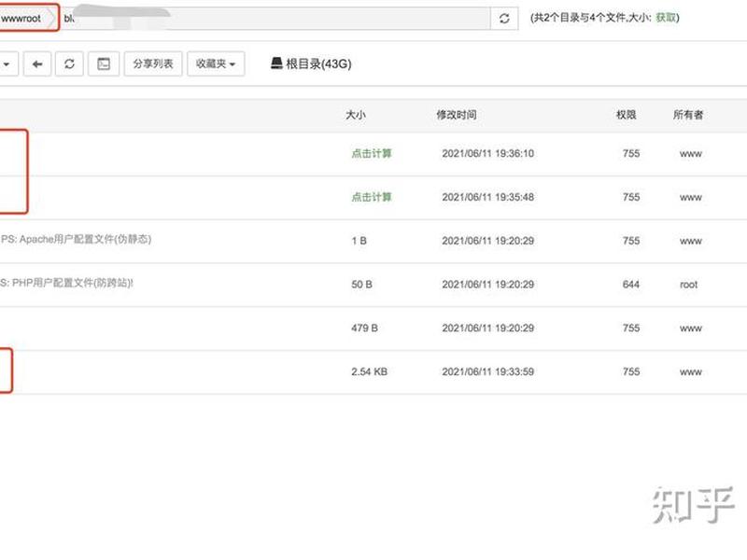Open the partially visible dropdown caret button
The height and width of the screenshot is (560, 747).
pyautogui.click(x=7, y=63)
